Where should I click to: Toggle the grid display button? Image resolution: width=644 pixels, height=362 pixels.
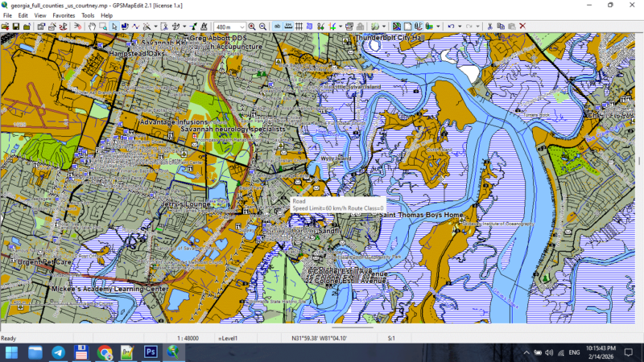pyautogui.click(x=299, y=27)
